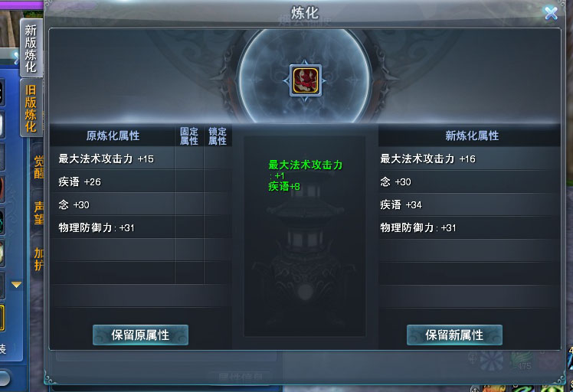This screenshot has height=392, width=573.
Task: Toggle 锁定属性 cell for 最大法术攻击力 row
Action: click(x=218, y=158)
